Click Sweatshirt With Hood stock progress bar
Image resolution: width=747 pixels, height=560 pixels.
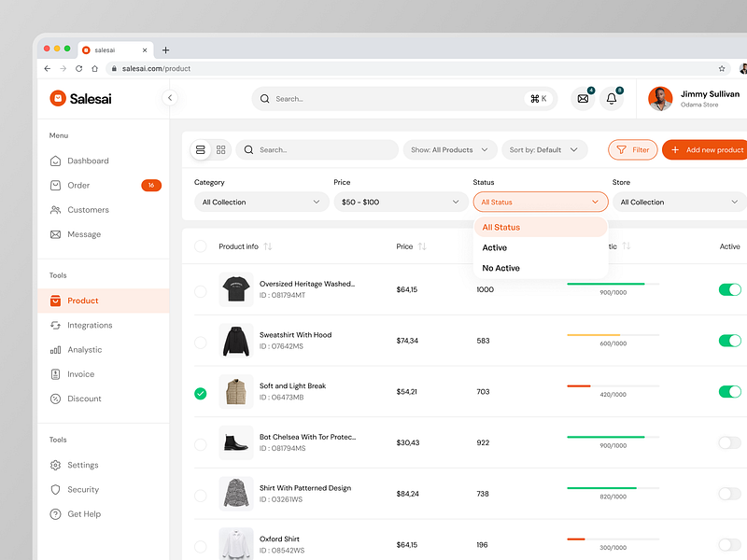[613, 335]
